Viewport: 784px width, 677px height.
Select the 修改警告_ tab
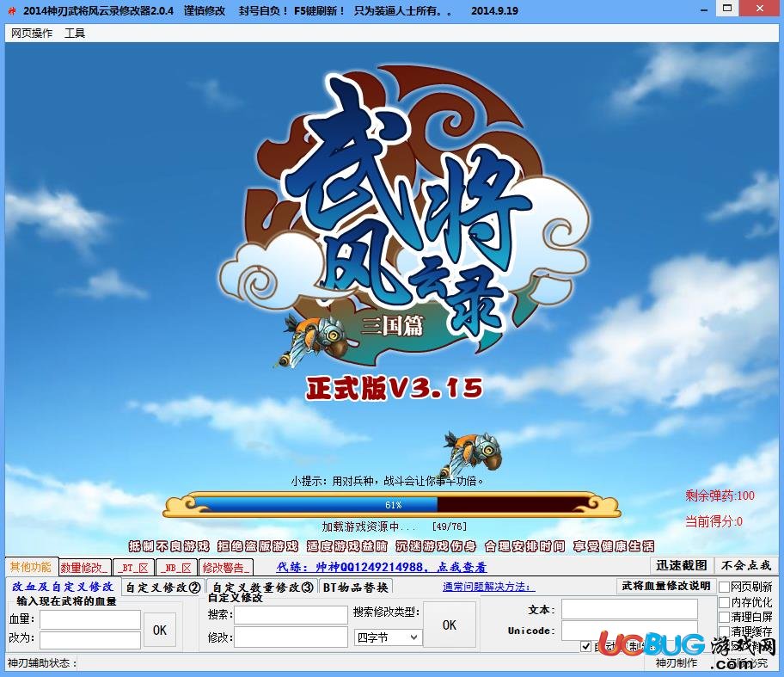tap(225, 568)
